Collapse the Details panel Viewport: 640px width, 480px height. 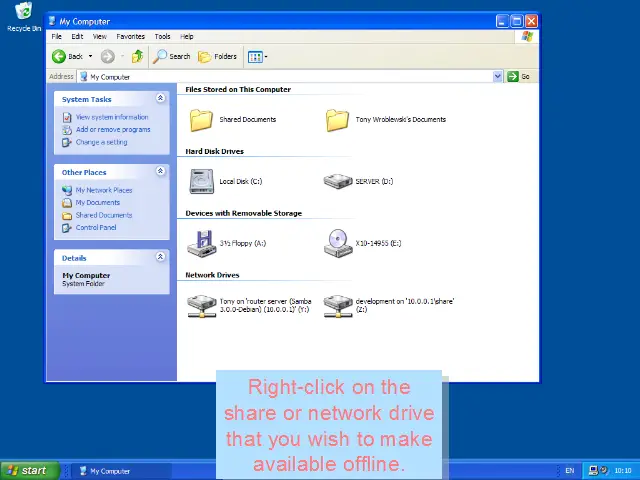pos(160,258)
